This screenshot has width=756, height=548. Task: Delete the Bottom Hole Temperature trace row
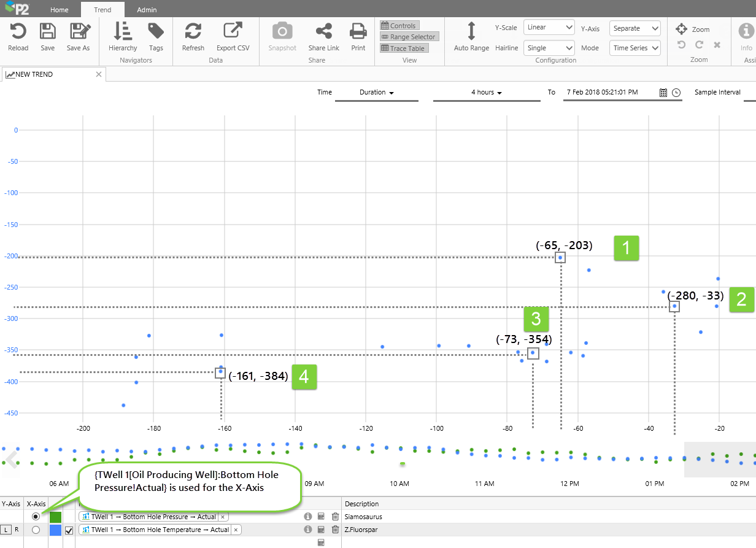click(x=335, y=530)
